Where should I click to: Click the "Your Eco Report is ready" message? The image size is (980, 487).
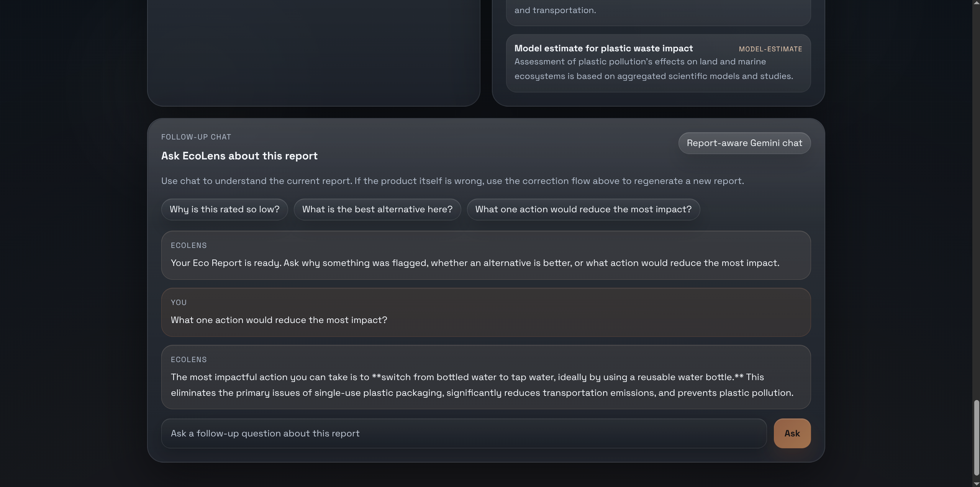click(x=475, y=263)
